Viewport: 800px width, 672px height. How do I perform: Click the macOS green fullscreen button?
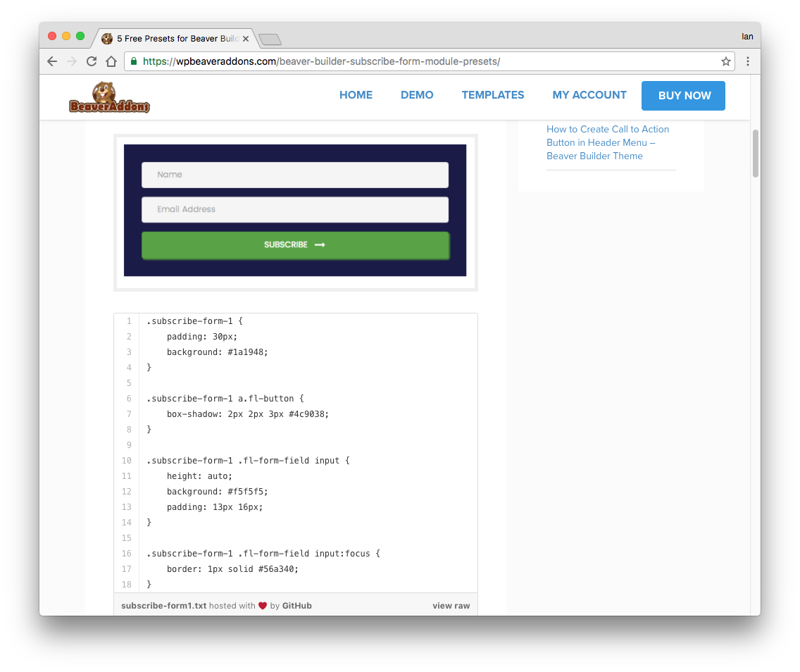click(x=80, y=36)
